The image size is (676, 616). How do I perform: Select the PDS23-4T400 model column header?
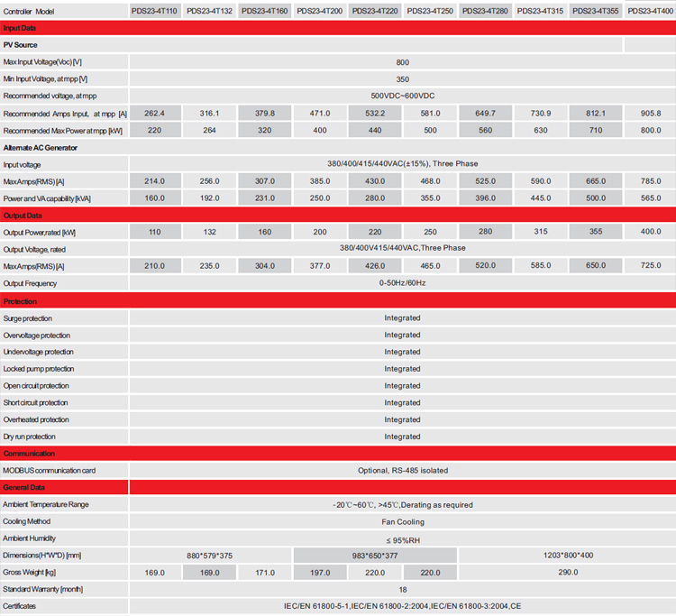coord(650,11)
